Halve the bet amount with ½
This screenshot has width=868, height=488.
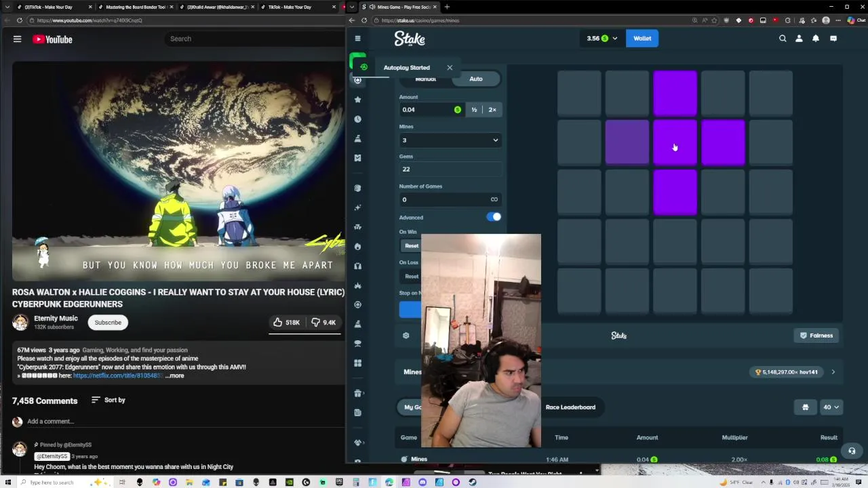pyautogui.click(x=474, y=110)
